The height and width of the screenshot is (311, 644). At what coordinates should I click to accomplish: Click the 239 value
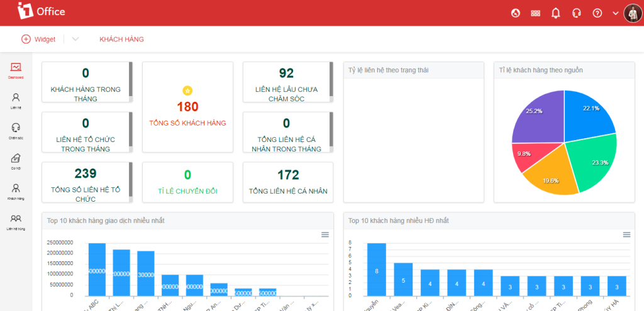pos(86,173)
